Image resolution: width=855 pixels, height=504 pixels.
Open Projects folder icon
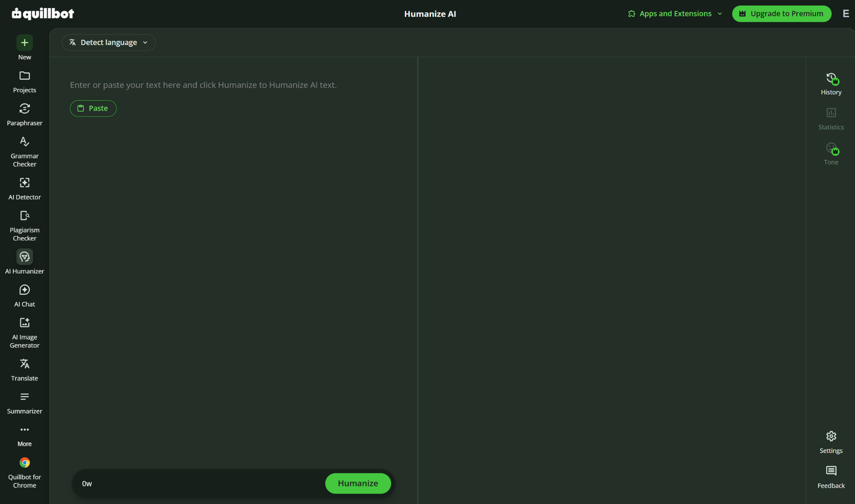pyautogui.click(x=24, y=76)
